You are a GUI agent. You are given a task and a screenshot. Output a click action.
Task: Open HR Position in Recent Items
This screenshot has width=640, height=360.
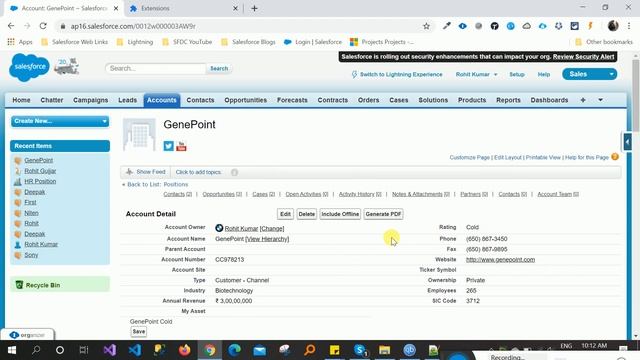tap(40, 181)
